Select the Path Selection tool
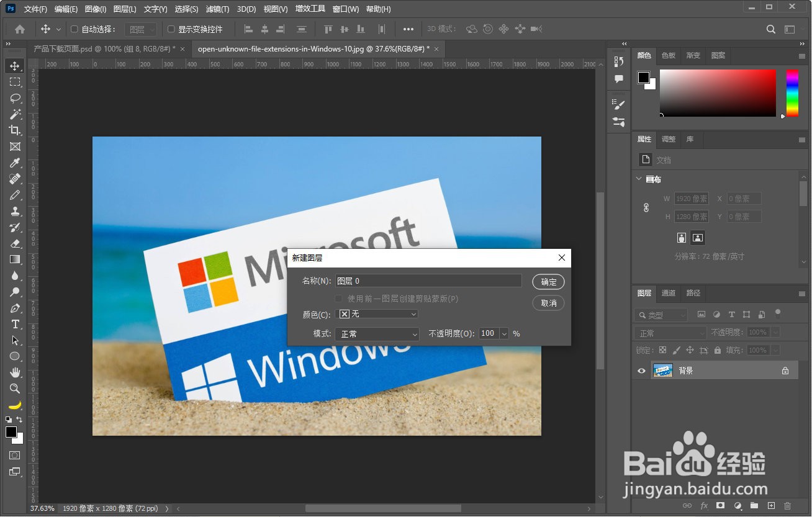812x517 pixels. [15, 340]
